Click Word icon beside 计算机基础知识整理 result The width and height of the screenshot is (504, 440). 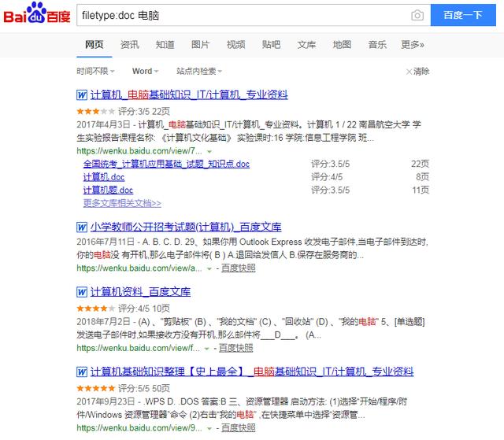pos(82,372)
